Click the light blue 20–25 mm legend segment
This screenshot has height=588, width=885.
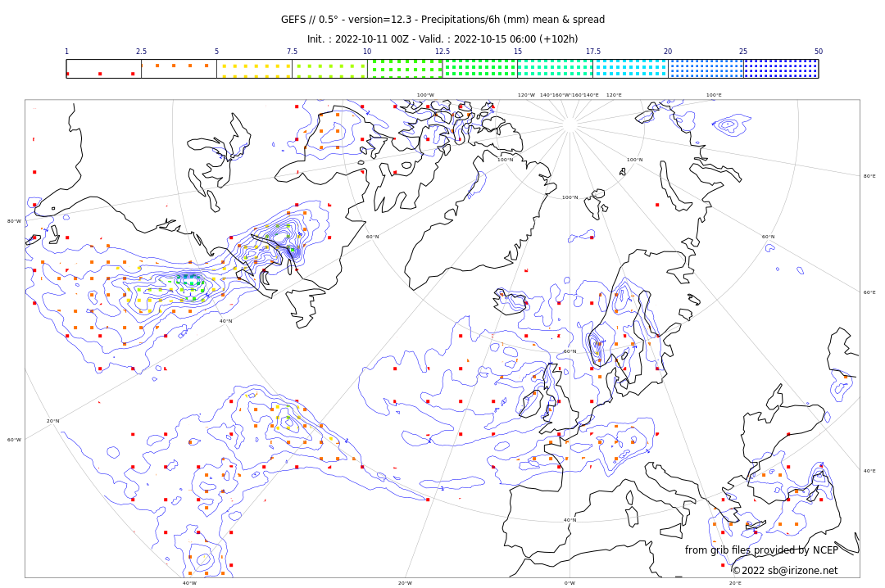[x=706, y=69]
